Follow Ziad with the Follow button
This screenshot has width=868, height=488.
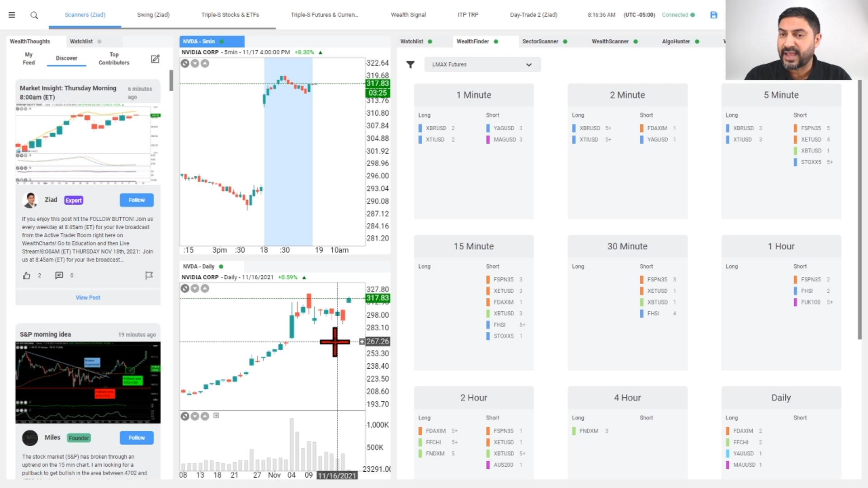pyautogui.click(x=137, y=200)
